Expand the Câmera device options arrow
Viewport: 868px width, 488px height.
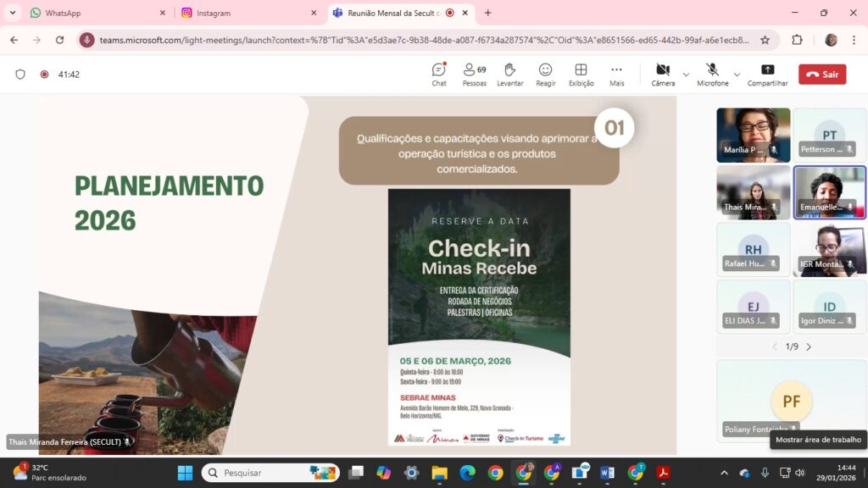pos(686,75)
